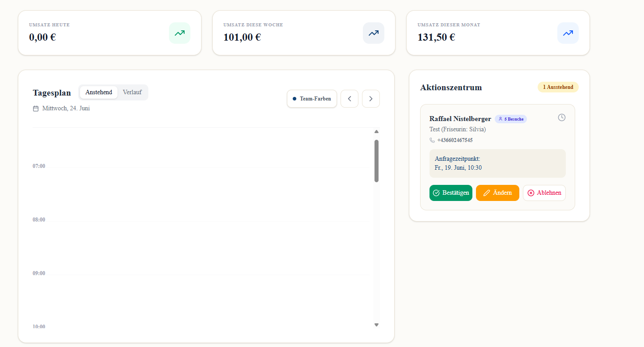The image size is (644, 347).
Task: Click the 09:00 time label
Action: pyautogui.click(x=39, y=273)
